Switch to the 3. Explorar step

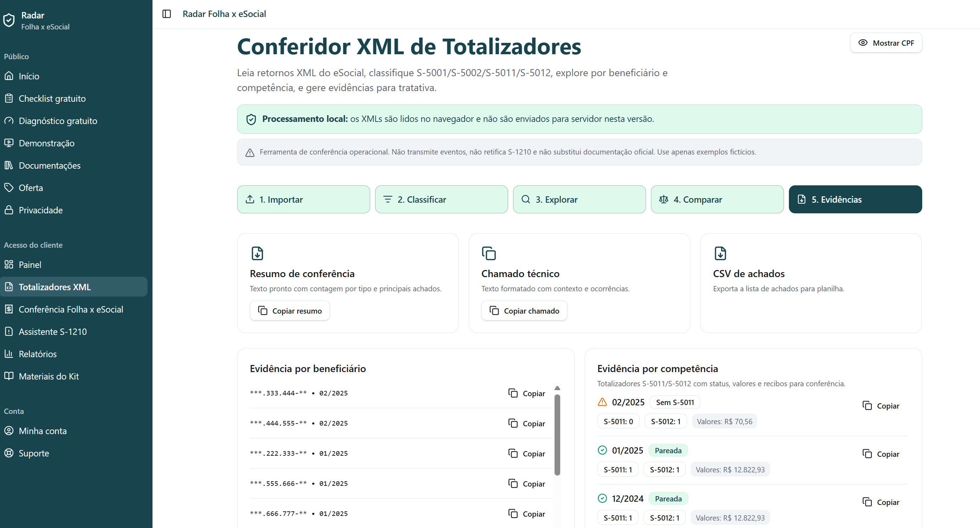[579, 200]
